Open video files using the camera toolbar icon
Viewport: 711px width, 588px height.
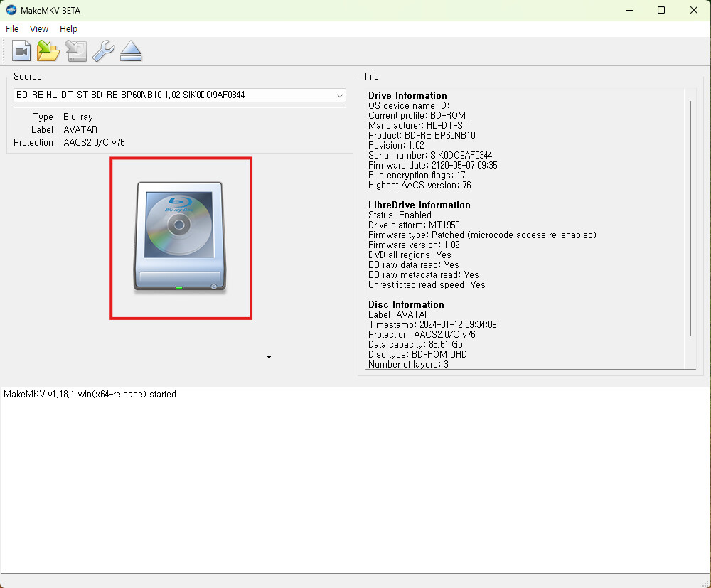click(x=21, y=50)
